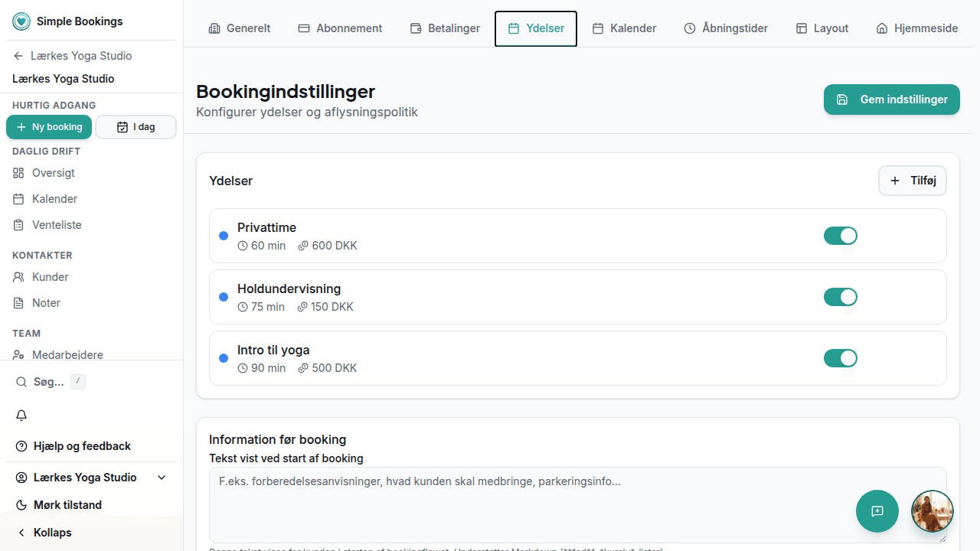Switch to the Layout tab
980x551 pixels.
coord(822,28)
